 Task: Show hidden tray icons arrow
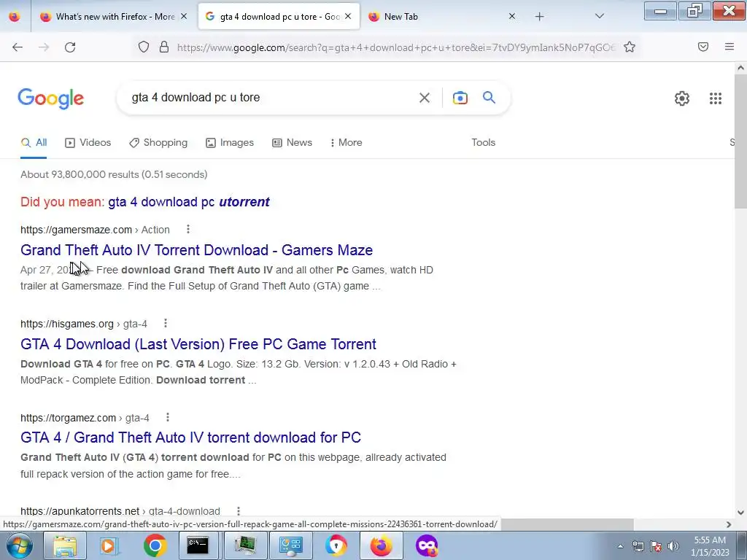pos(620,547)
